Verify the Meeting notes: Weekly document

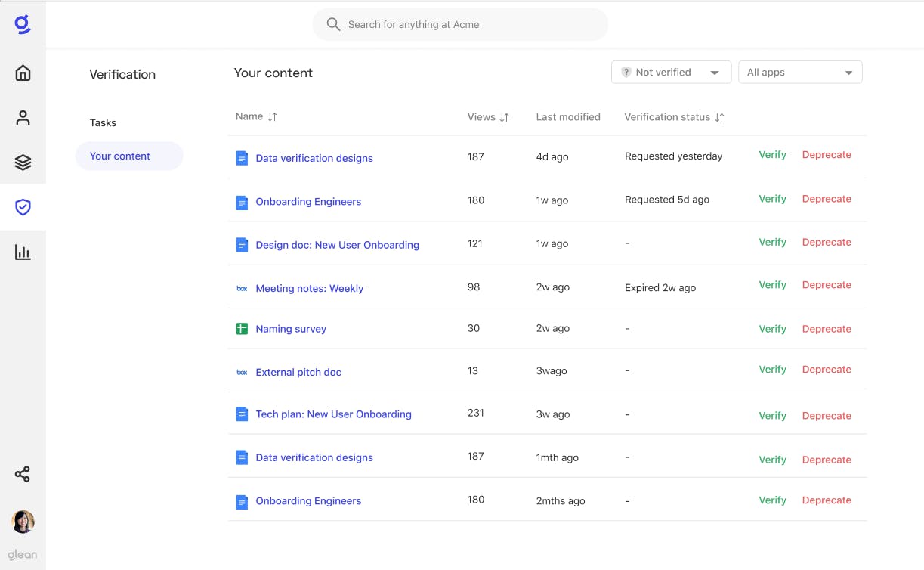point(772,285)
